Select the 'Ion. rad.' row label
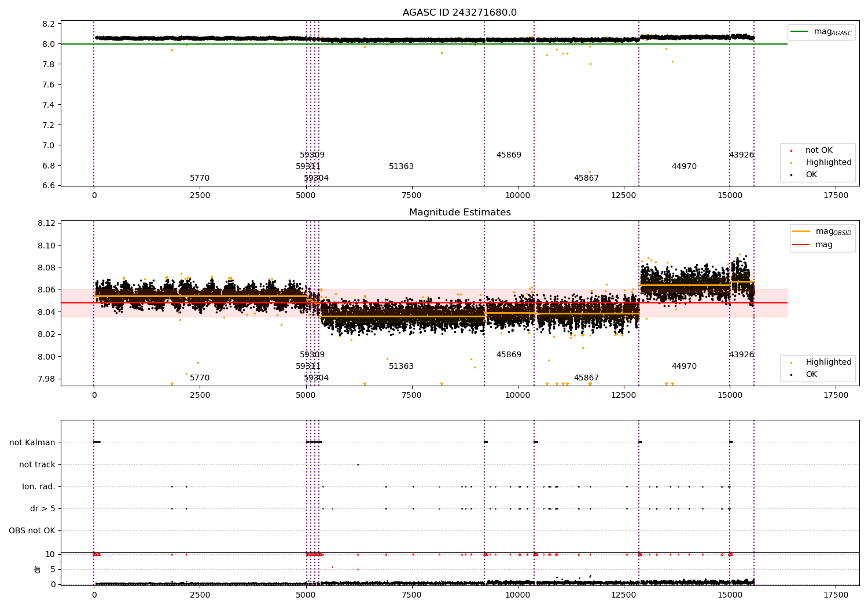The height and width of the screenshot is (608, 868). point(39,486)
